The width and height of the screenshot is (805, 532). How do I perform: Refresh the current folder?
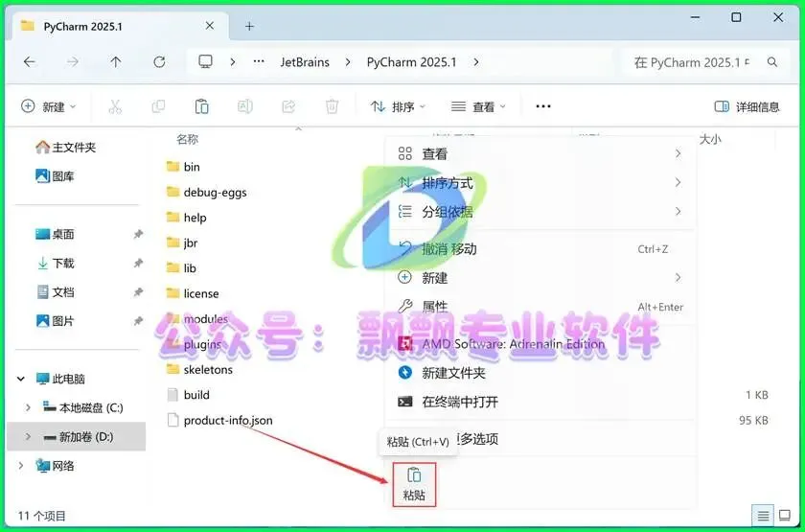tap(159, 62)
